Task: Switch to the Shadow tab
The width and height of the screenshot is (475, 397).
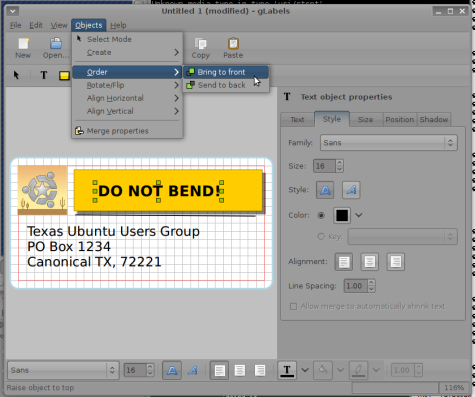Action: click(434, 119)
